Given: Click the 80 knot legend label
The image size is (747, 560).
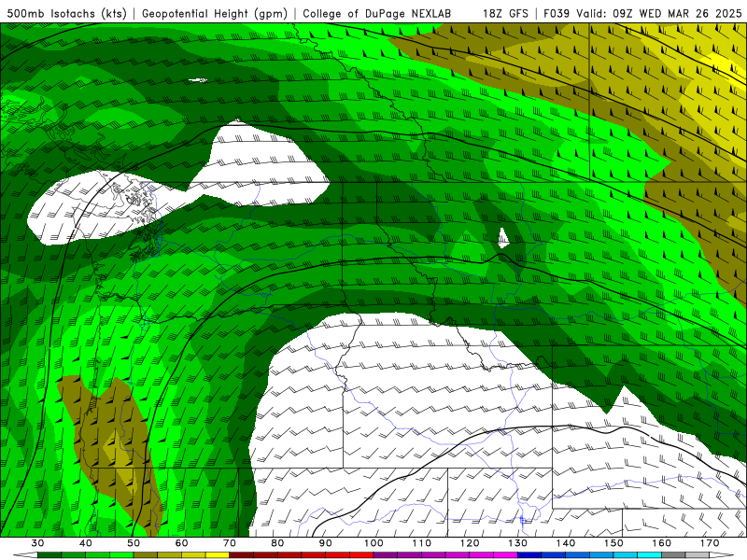Looking at the screenshot, I should 277,543.
